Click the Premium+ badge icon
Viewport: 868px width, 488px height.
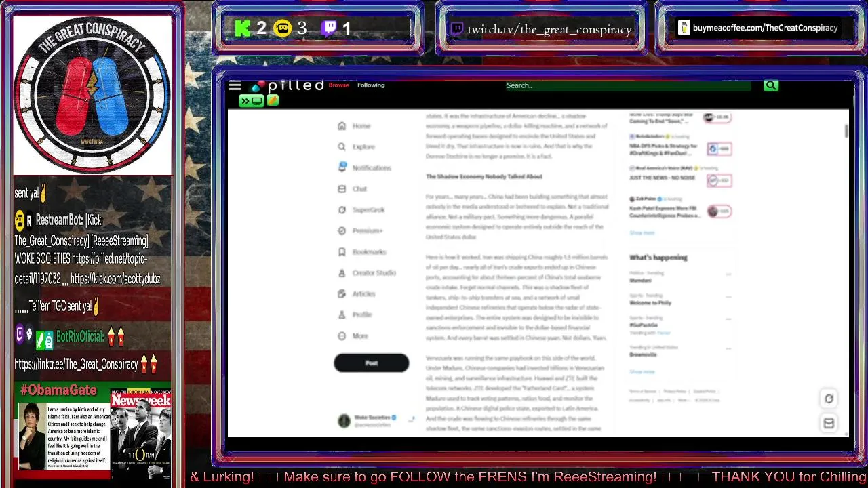tap(342, 231)
